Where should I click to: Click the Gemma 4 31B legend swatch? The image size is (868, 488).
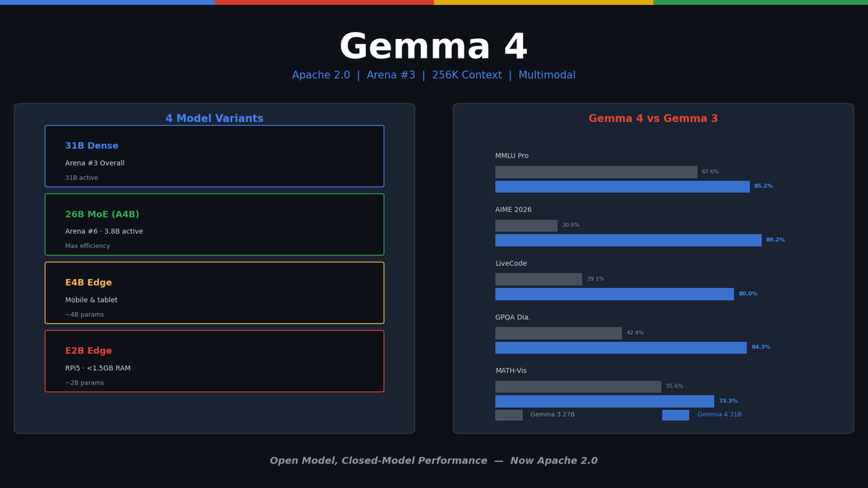pyautogui.click(x=676, y=414)
